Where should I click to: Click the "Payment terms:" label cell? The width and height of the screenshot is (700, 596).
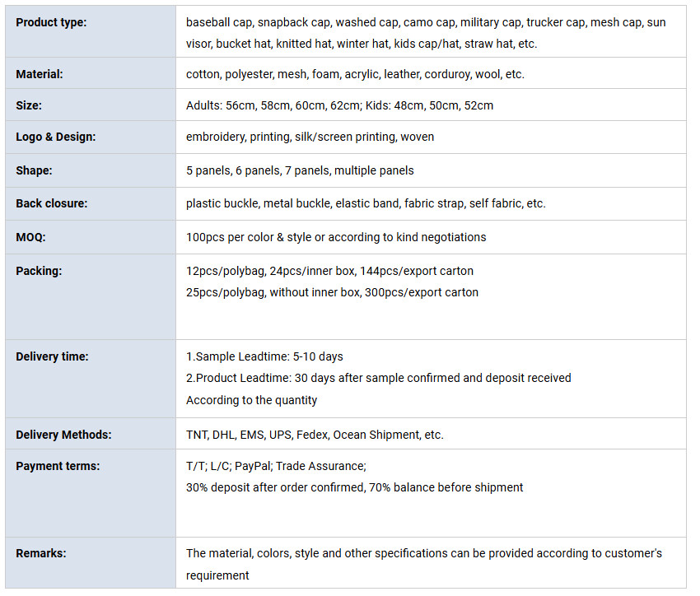click(58, 466)
